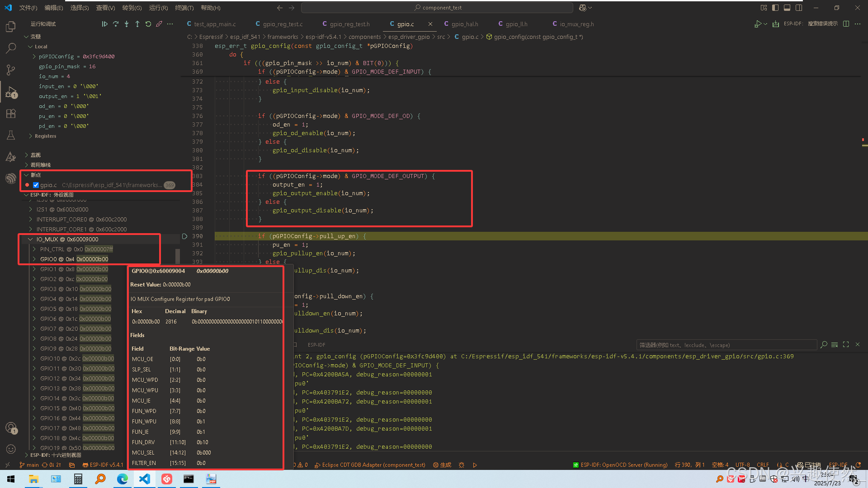Click the CRLF line ending indicator
This screenshot has width=868, height=488.
(763, 465)
